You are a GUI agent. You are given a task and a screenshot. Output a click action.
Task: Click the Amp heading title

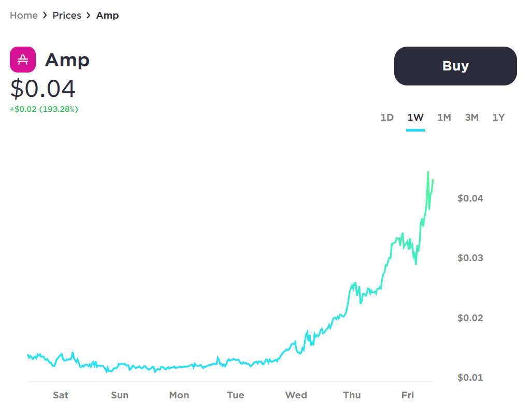tap(67, 60)
